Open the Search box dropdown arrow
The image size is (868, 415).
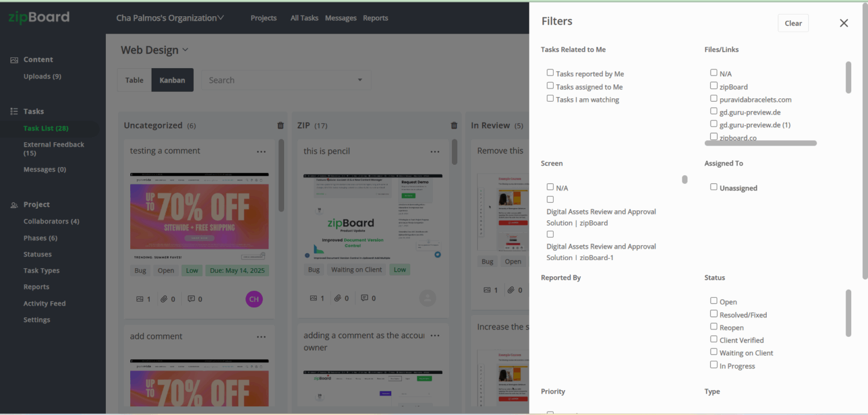[360, 80]
